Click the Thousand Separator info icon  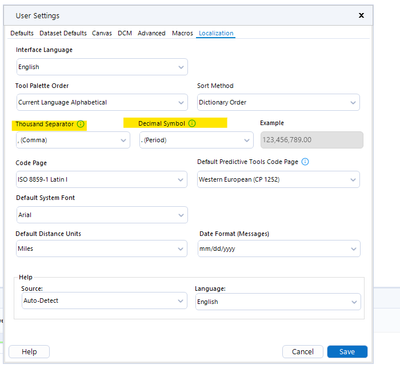[x=81, y=124]
